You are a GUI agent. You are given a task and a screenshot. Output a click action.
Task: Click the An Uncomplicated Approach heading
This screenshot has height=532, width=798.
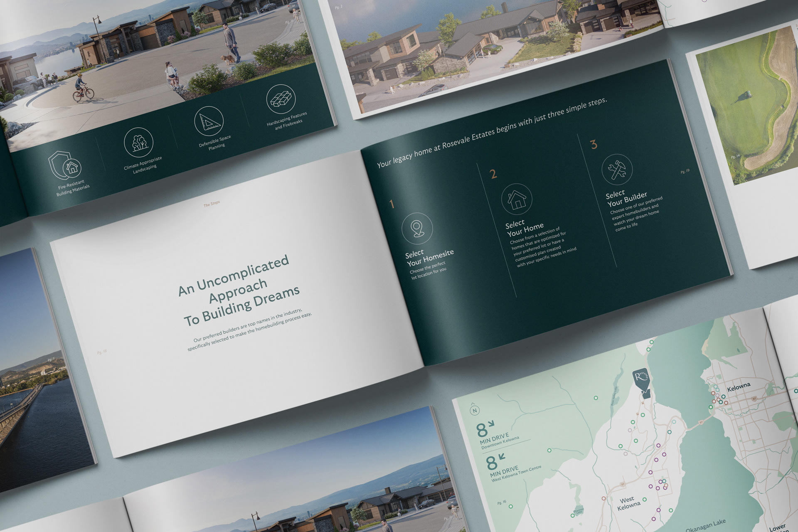click(x=239, y=291)
